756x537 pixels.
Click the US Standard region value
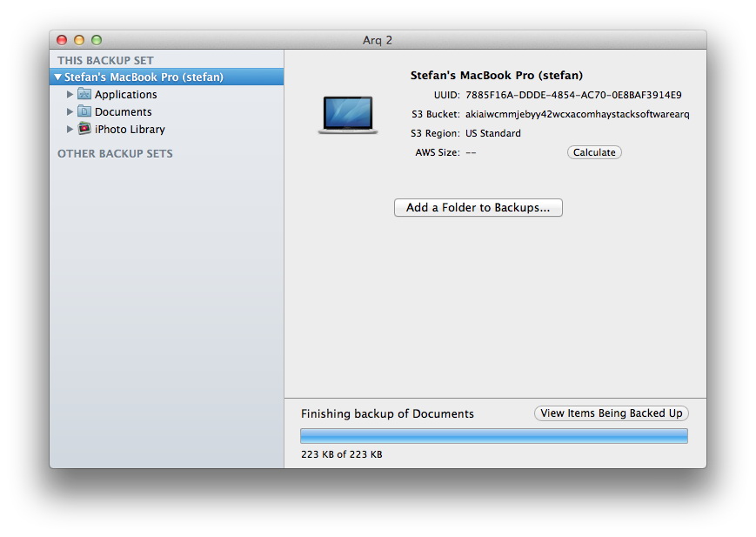tap(492, 133)
